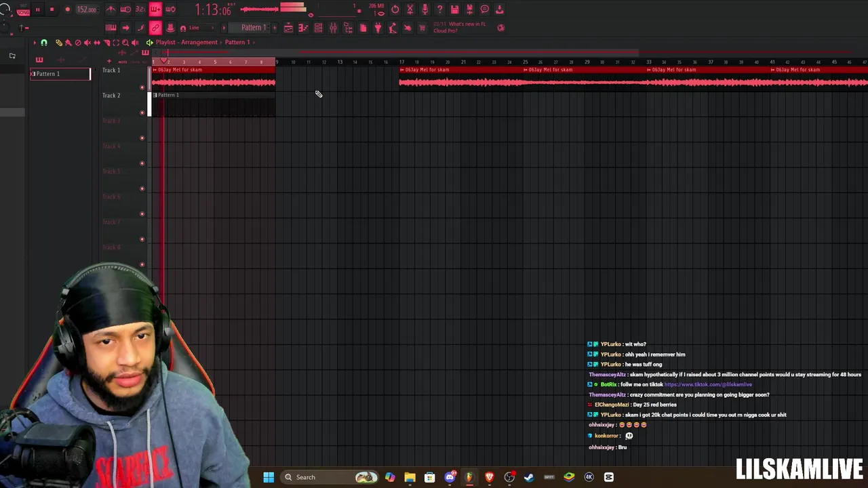Image resolution: width=868 pixels, height=488 pixels.
Task: Add new pattern with plus button
Action: (274, 28)
